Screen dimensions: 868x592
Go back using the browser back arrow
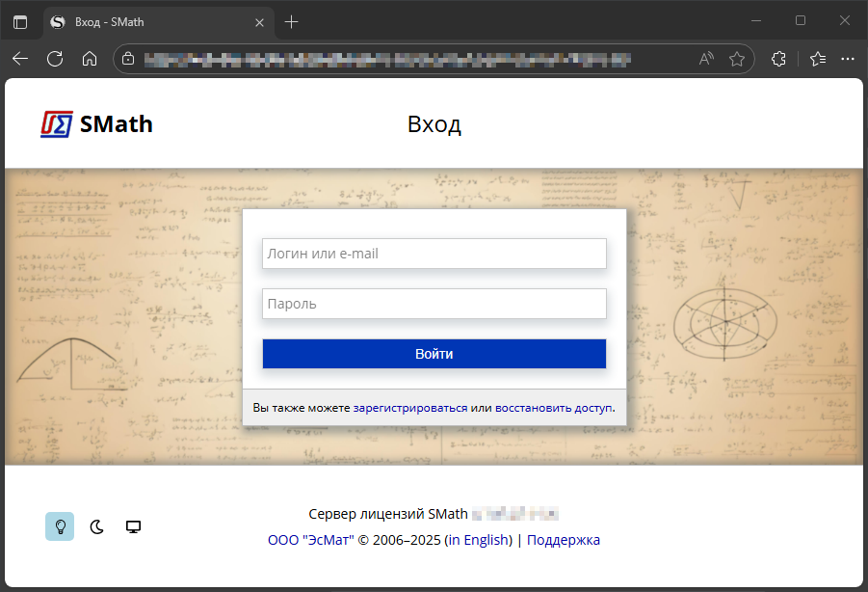(20, 59)
